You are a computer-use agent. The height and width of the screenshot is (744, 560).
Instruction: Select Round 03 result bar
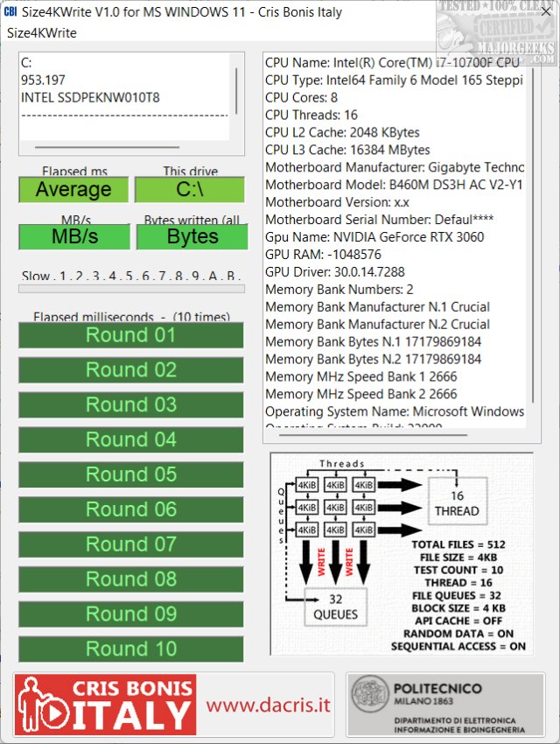click(x=131, y=405)
